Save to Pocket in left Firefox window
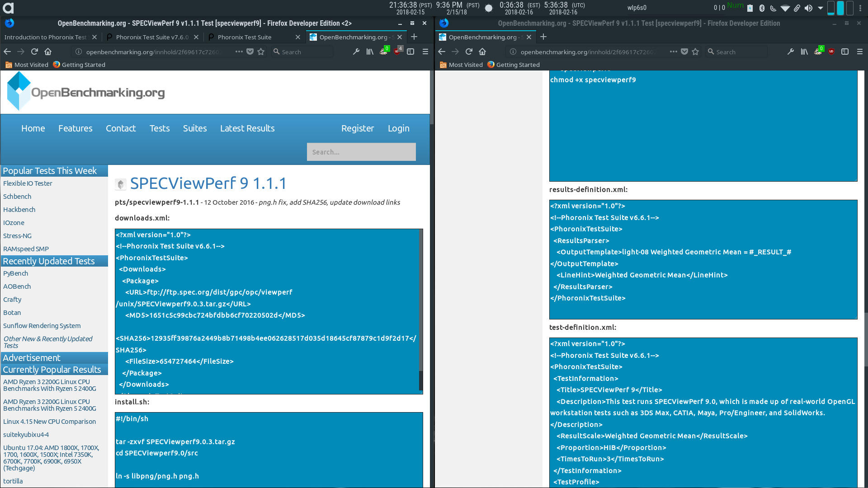868x488 pixels. point(250,52)
